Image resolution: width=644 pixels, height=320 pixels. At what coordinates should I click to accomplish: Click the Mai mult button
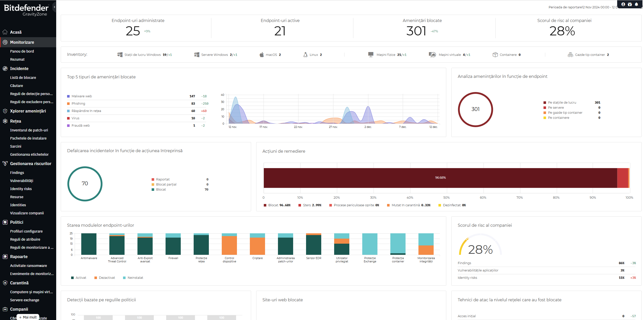pos(28,317)
